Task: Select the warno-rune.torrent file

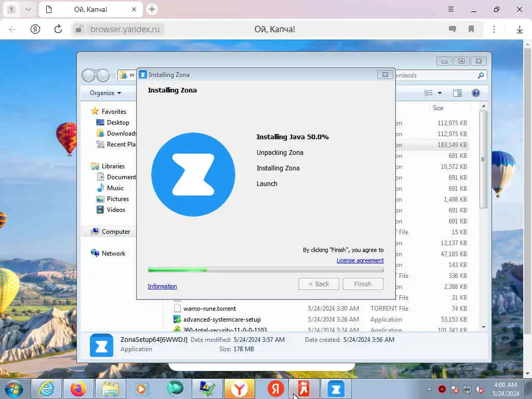Action: [x=209, y=309]
